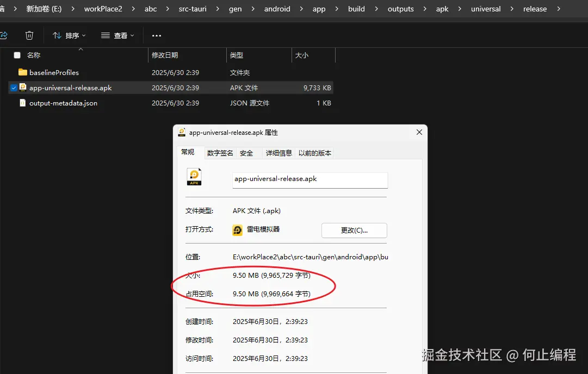This screenshot has width=588, height=374.
Task: Click 占用空间 9,969,664 字节 value
Action: [x=271, y=294]
